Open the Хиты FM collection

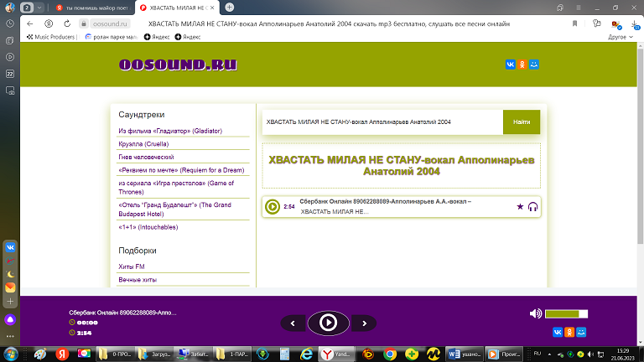click(132, 266)
